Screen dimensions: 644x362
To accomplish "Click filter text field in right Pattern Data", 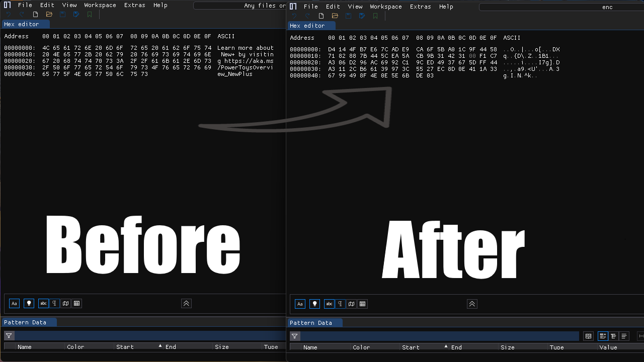I will [440, 336].
